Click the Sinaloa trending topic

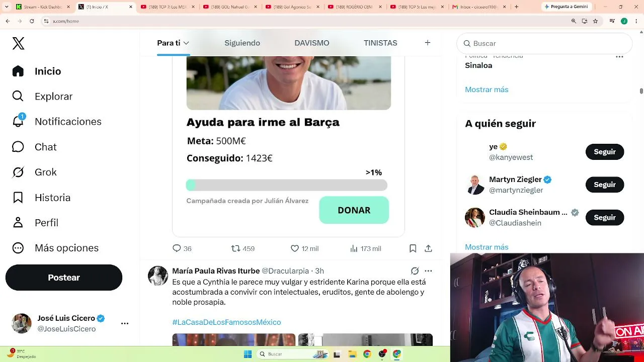(478, 65)
